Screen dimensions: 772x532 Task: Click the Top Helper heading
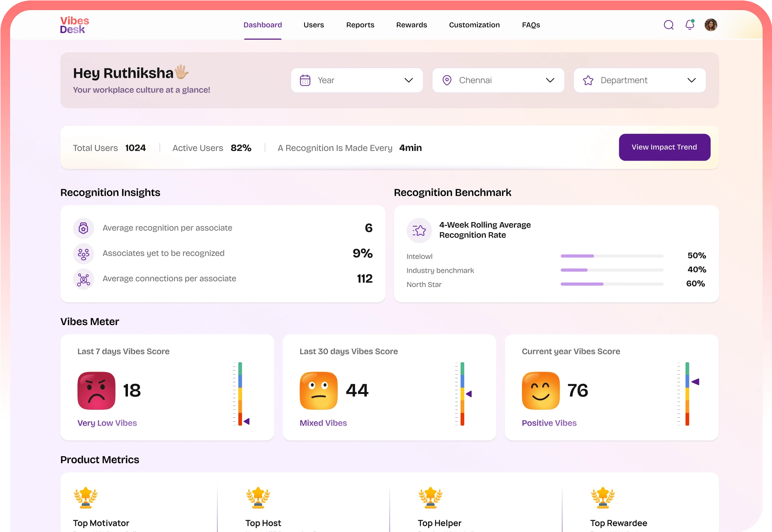pos(439,523)
